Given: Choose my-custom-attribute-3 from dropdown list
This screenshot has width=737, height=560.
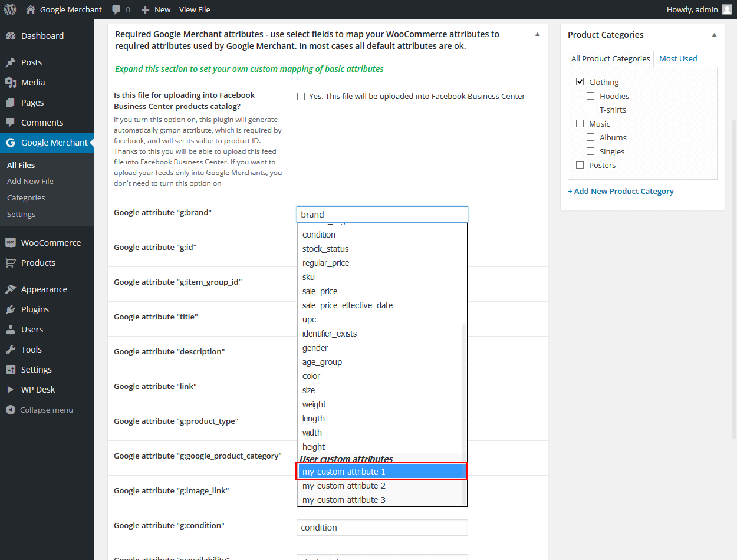Looking at the screenshot, I should pos(382,500).
